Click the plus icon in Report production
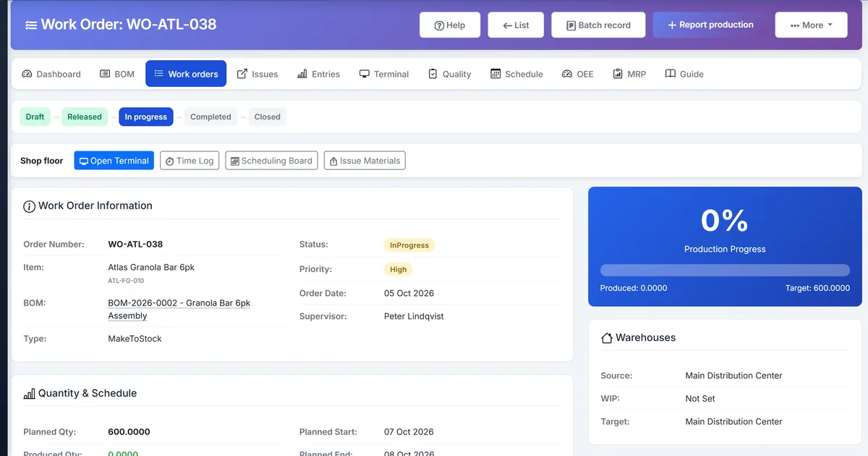The image size is (868, 456). click(x=672, y=25)
